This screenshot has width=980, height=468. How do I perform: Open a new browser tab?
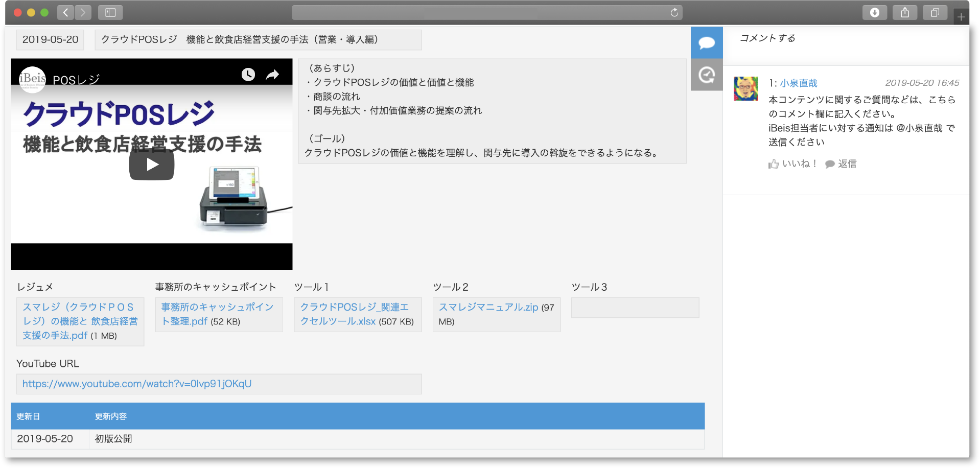(x=961, y=17)
